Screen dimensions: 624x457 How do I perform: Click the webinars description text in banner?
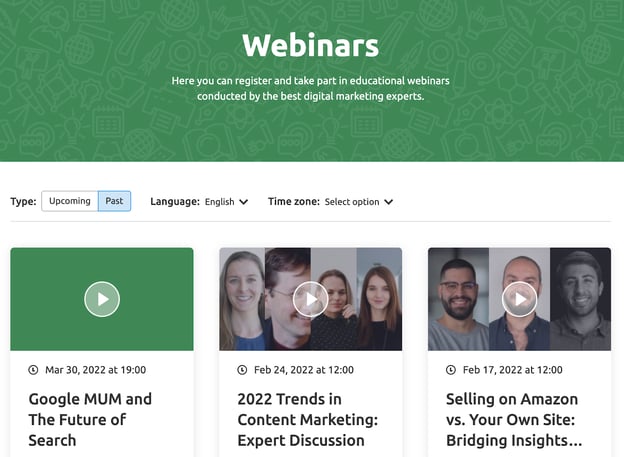click(x=310, y=88)
